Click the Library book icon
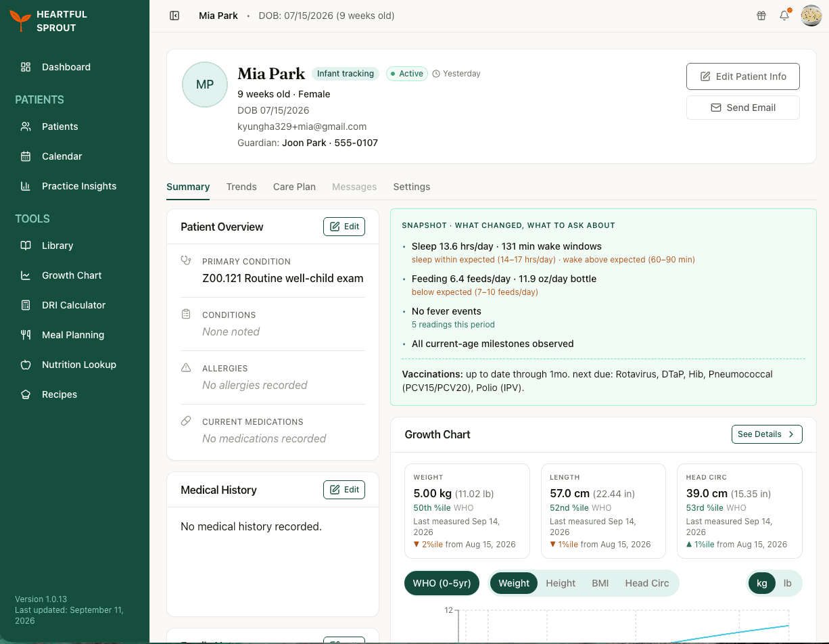 point(26,246)
